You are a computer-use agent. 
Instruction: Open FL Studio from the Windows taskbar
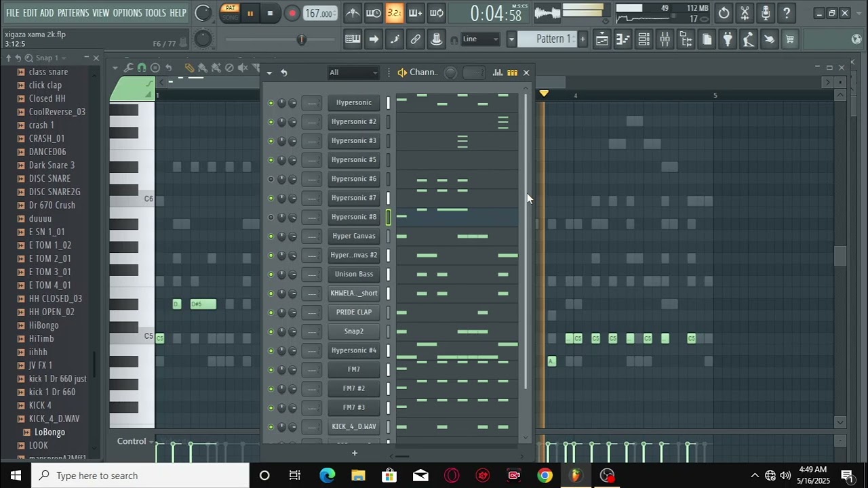tap(576, 476)
